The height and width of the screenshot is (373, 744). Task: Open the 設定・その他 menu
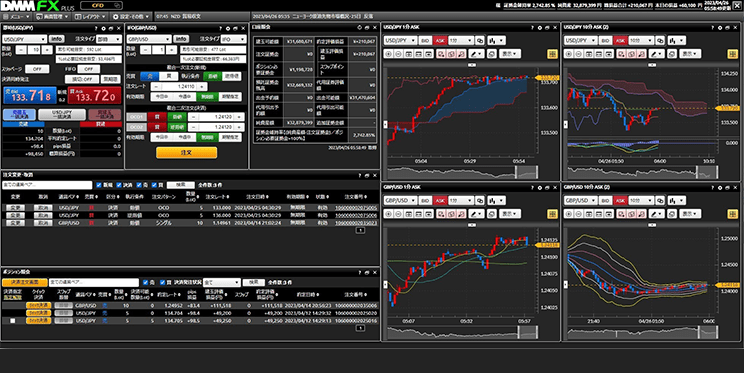[x=131, y=17]
